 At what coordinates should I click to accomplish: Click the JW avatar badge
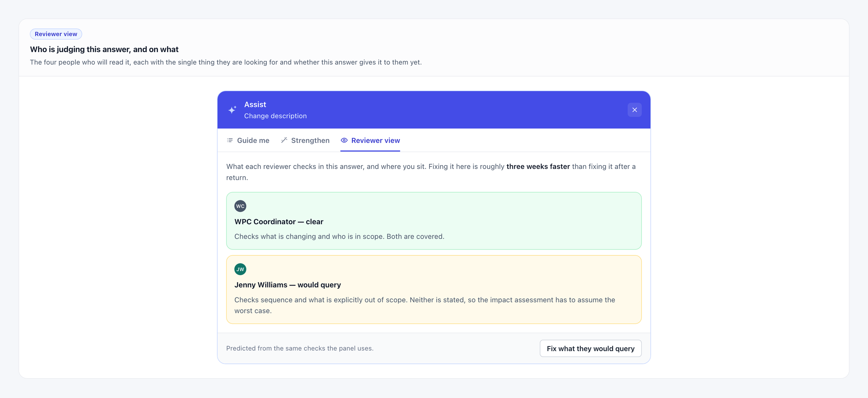240,269
